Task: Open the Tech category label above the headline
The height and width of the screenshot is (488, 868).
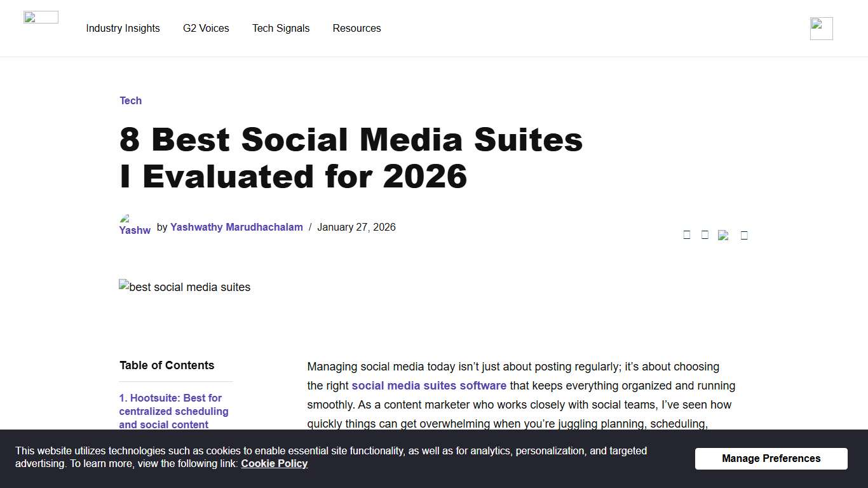Action: (130, 100)
